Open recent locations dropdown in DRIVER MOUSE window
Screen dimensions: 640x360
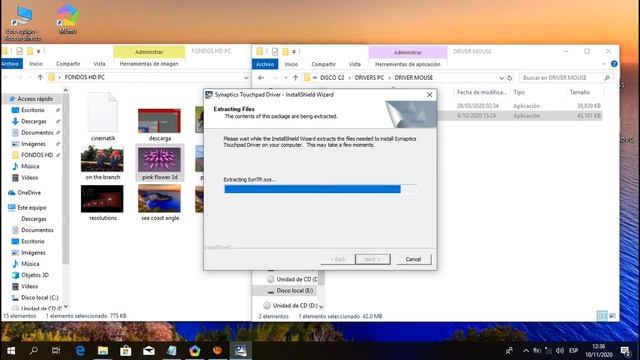coord(286,78)
